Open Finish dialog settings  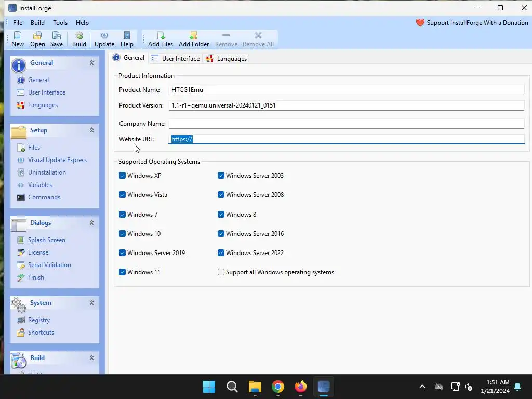31,277
